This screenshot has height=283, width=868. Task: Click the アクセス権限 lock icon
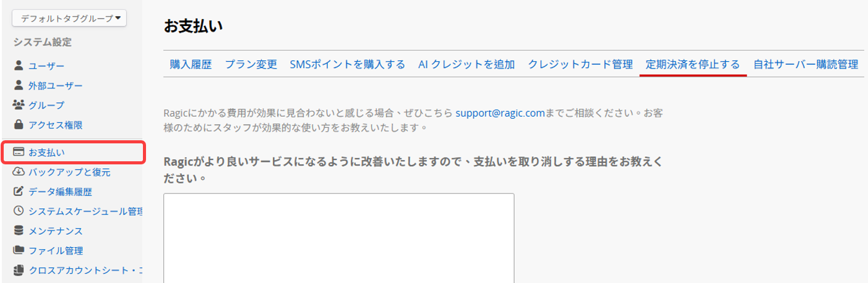click(19, 125)
